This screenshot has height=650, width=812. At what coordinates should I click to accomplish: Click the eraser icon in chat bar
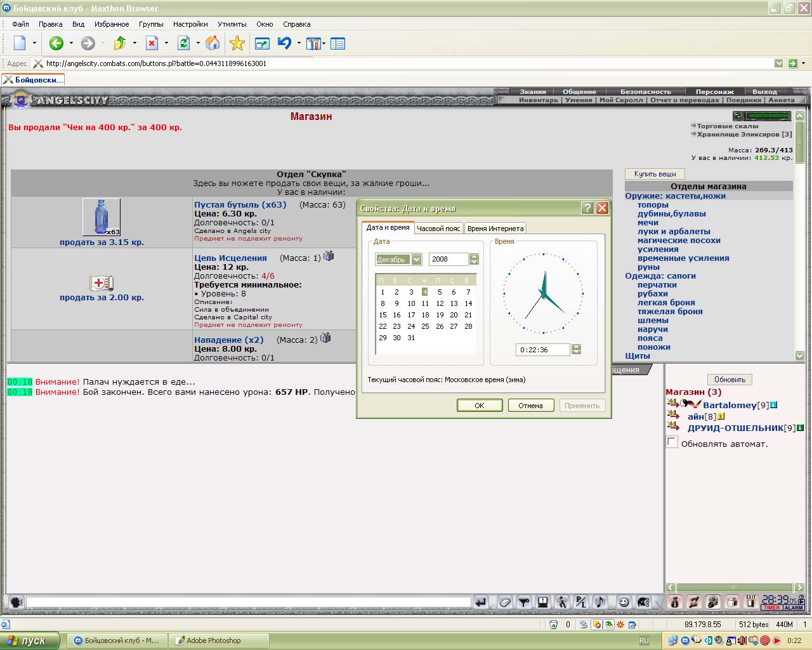pos(505,602)
